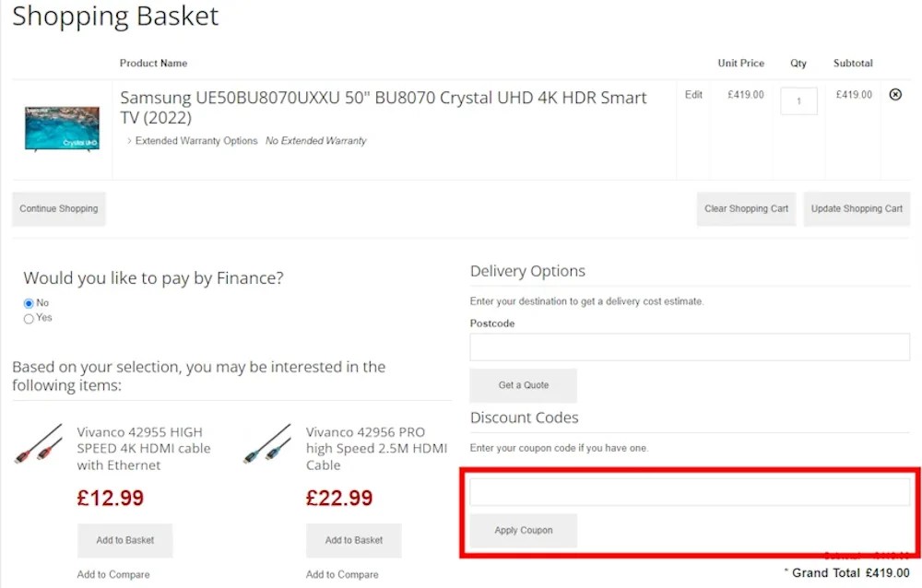Click the Edit link for the Samsung TV
This screenshot has width=922, height=588.
coord(692,94)
